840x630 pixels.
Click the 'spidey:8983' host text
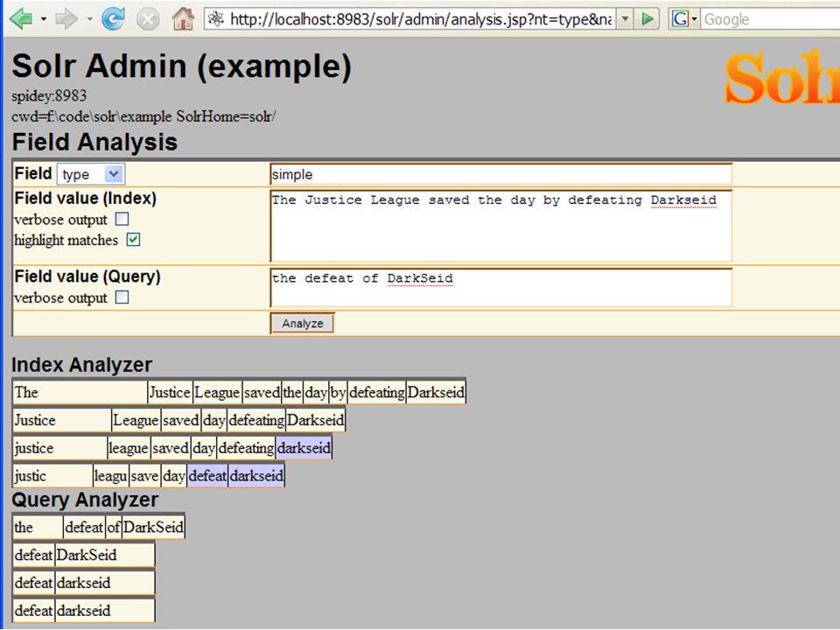click(49, 96)
